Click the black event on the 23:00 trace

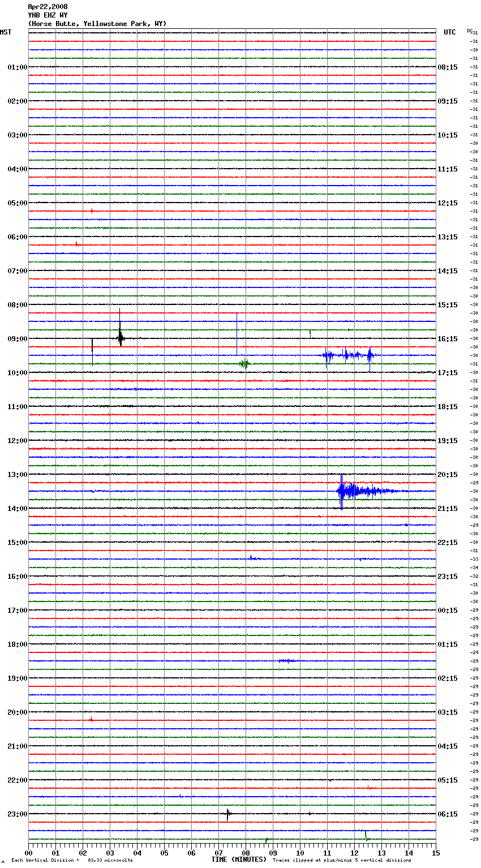click(x=228, y=814)
